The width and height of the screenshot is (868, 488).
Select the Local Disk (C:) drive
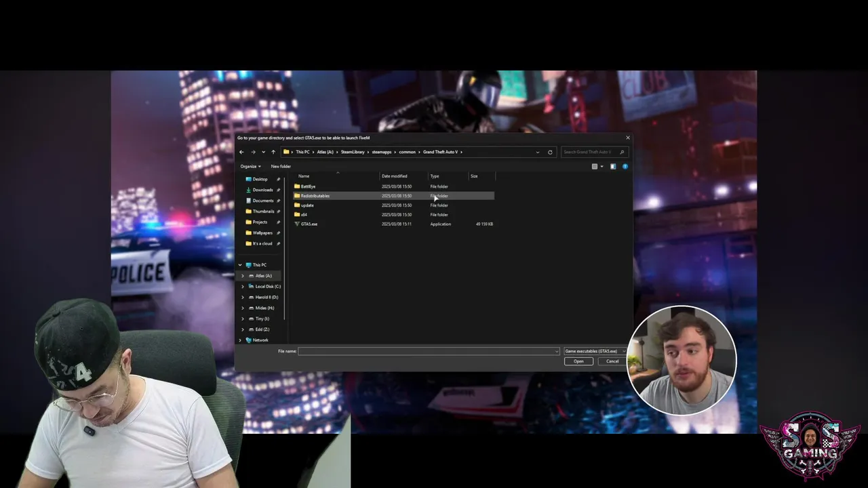point(268,287)
